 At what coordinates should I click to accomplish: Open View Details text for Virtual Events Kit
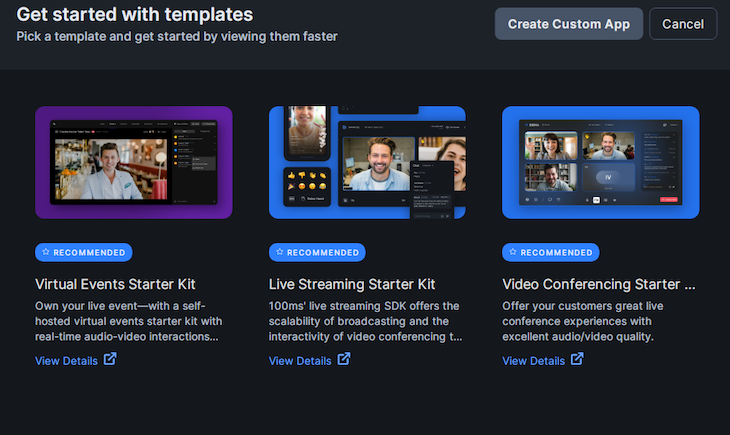[66, 361]
